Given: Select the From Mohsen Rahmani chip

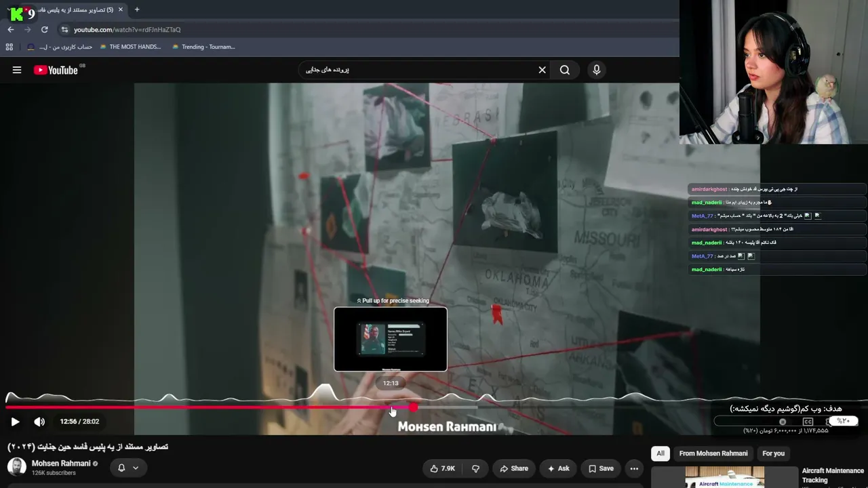Looking at the screenshot, I should pyautogui.click(x=713, y=453).
